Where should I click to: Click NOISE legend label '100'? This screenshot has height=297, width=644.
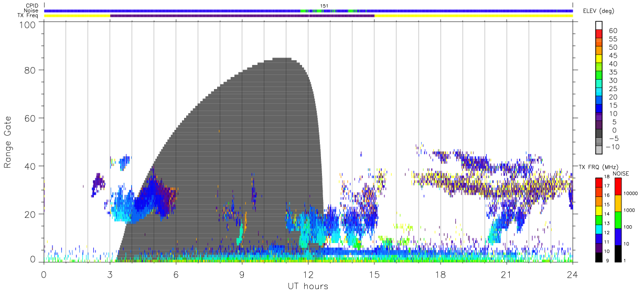click(628, 227)
